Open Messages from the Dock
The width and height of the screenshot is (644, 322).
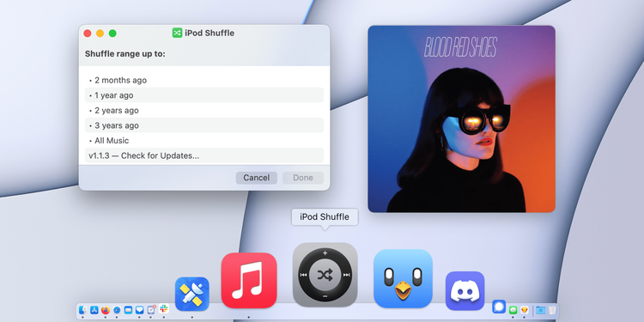coord(513,310)
